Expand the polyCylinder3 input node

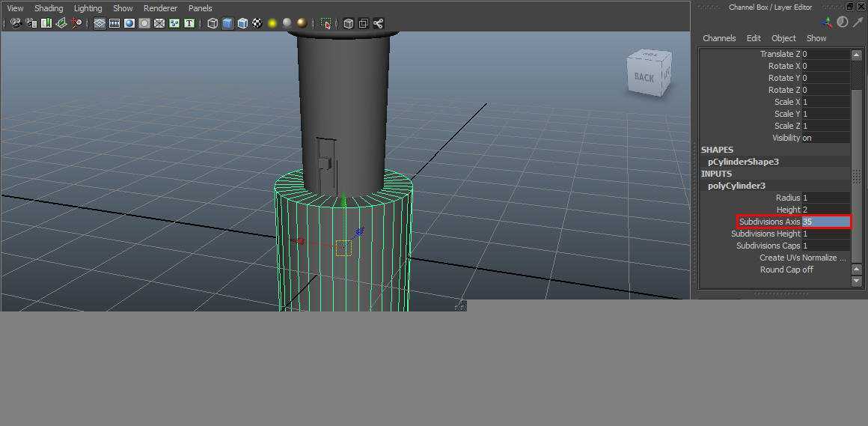pos(736,186)
